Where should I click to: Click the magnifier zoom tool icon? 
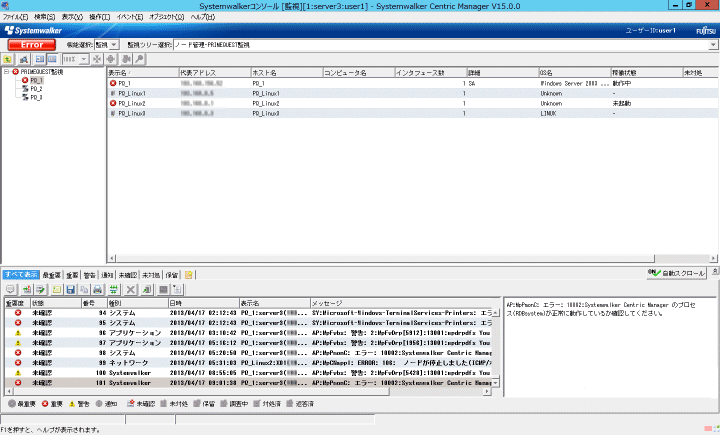point(139,59)
